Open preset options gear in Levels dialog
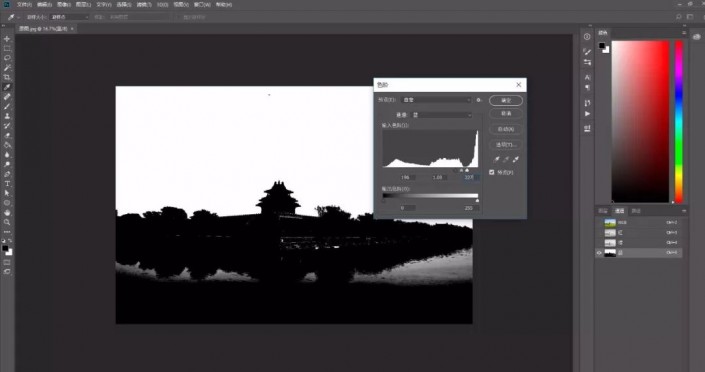 tap(479, 100)
